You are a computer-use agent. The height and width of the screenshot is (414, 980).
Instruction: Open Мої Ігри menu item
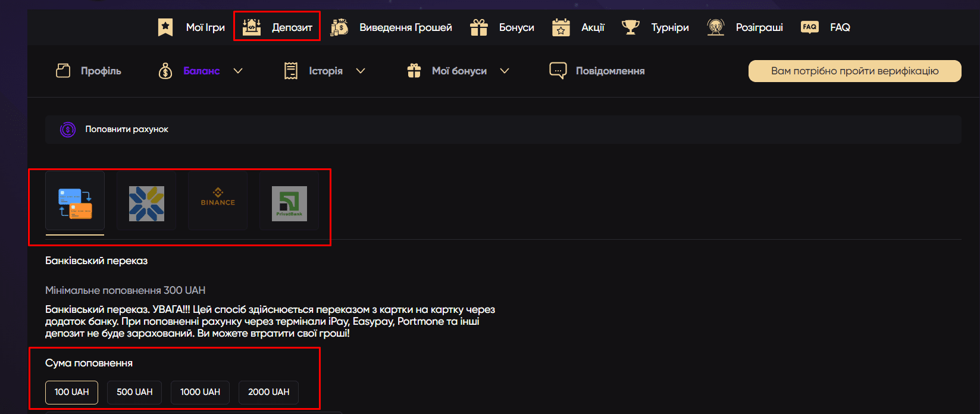pos(205,27)
